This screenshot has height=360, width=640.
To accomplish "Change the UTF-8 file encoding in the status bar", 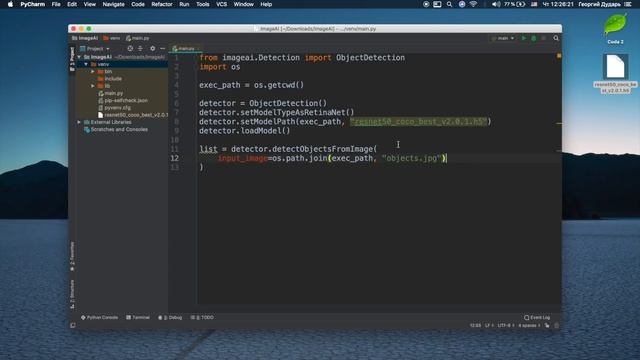I will pos(506,325).
